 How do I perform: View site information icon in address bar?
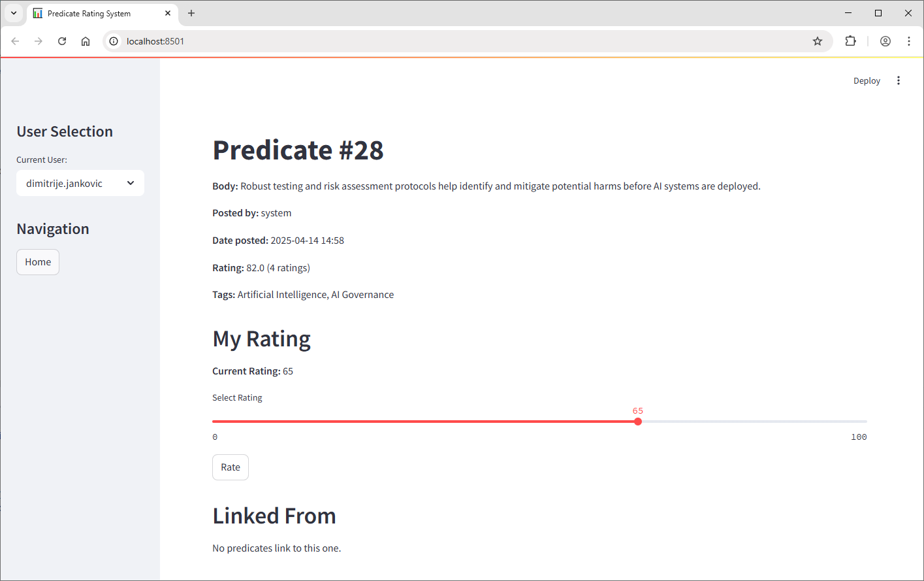114,41
